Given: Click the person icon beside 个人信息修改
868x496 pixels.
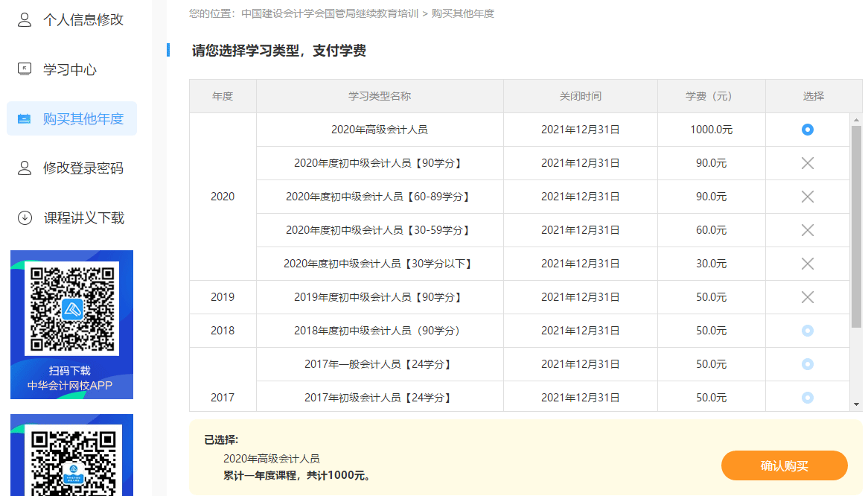Looking at the screenshot, I should 25,20.
